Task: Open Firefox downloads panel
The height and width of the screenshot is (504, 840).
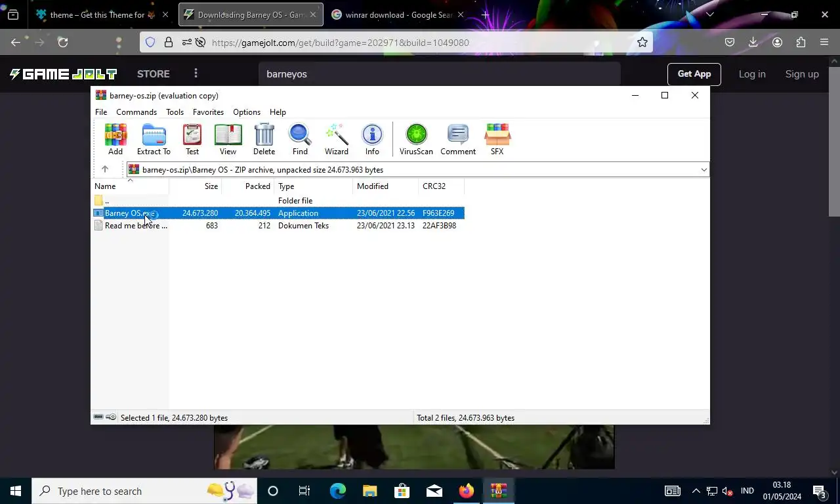Action: coord(753,42)
